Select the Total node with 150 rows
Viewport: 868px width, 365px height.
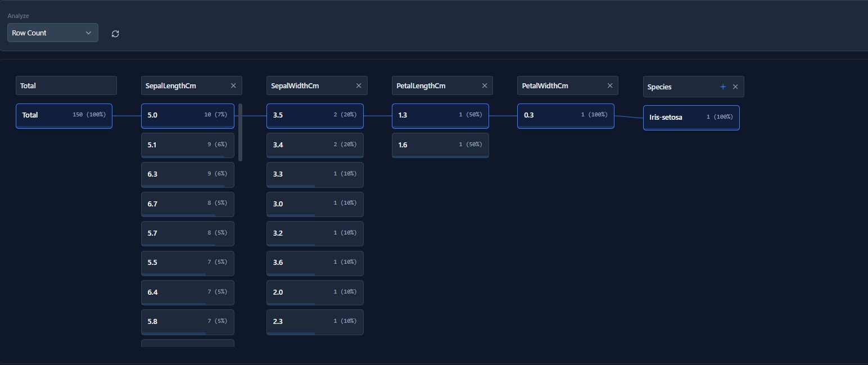click(x=64, y=115)
